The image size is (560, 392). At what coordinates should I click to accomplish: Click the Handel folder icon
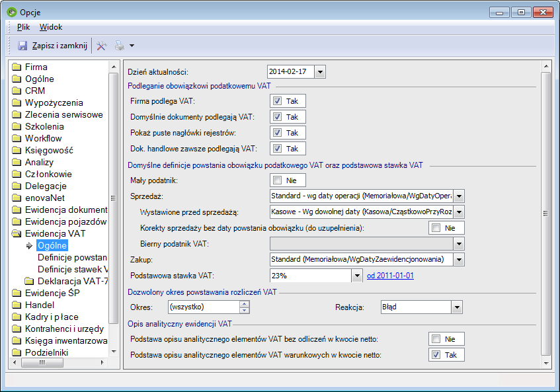click(x=17, y=305)
